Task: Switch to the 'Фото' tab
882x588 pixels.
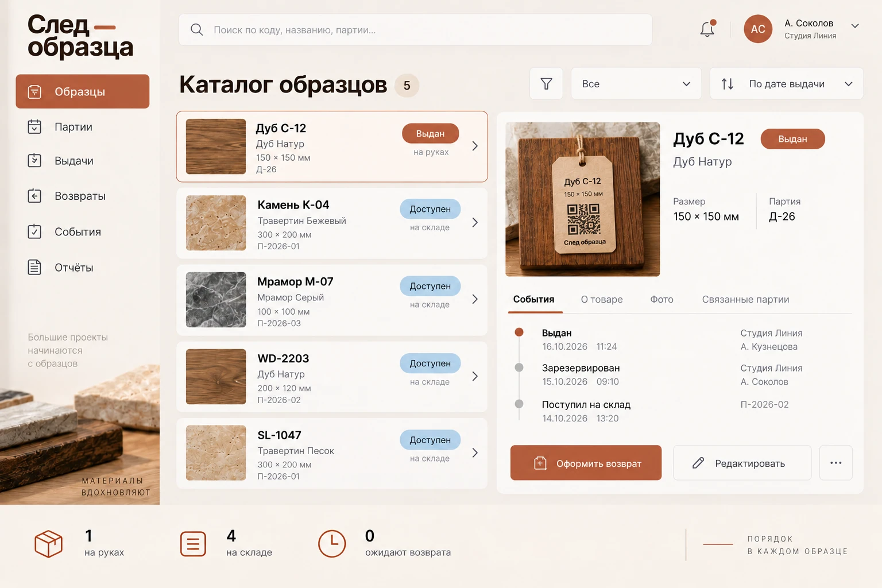Action: click(661, 299)
